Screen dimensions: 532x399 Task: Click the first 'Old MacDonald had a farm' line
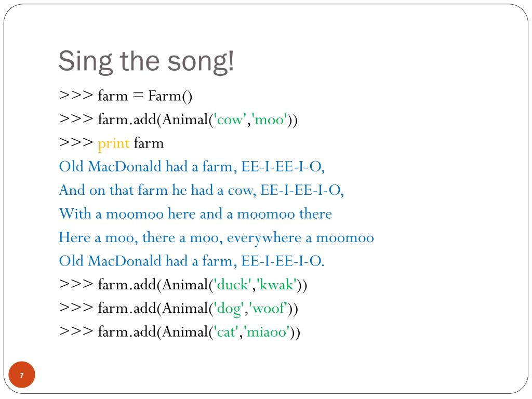192,167
